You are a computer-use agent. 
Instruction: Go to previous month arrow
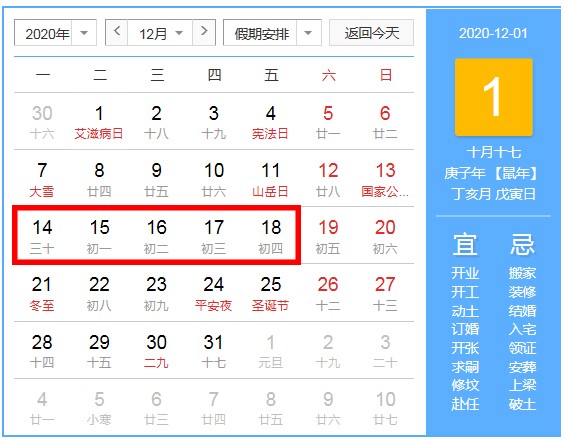tap(116, 32)
